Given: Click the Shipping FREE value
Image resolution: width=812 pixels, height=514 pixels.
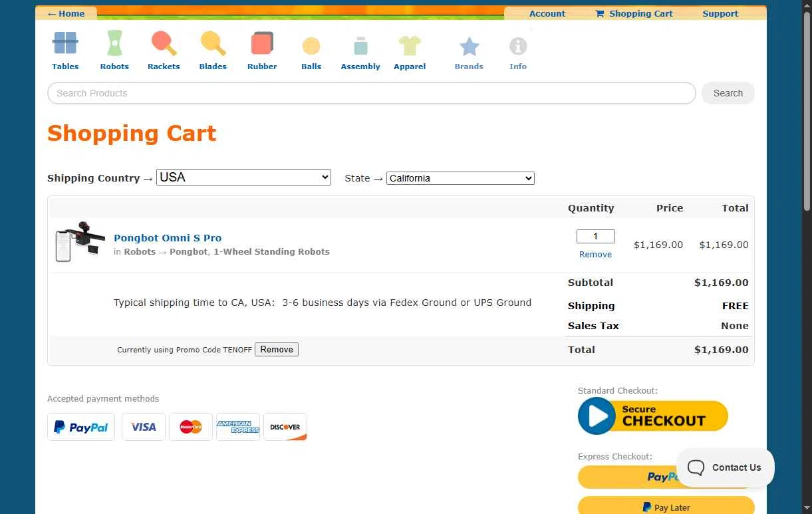Looking at the screenshot, I should [736, 307].
